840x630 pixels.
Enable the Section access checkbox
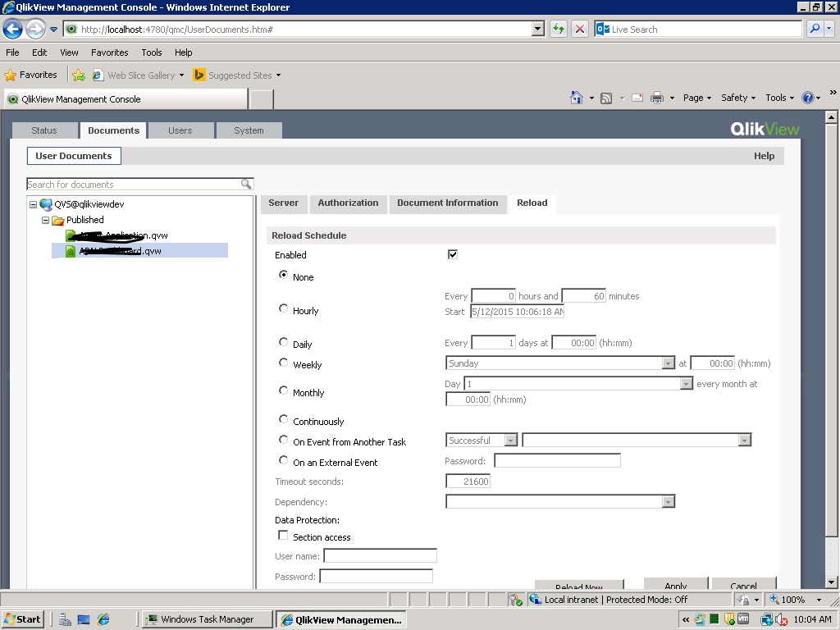pyautogui.click(x=283, y=535)
